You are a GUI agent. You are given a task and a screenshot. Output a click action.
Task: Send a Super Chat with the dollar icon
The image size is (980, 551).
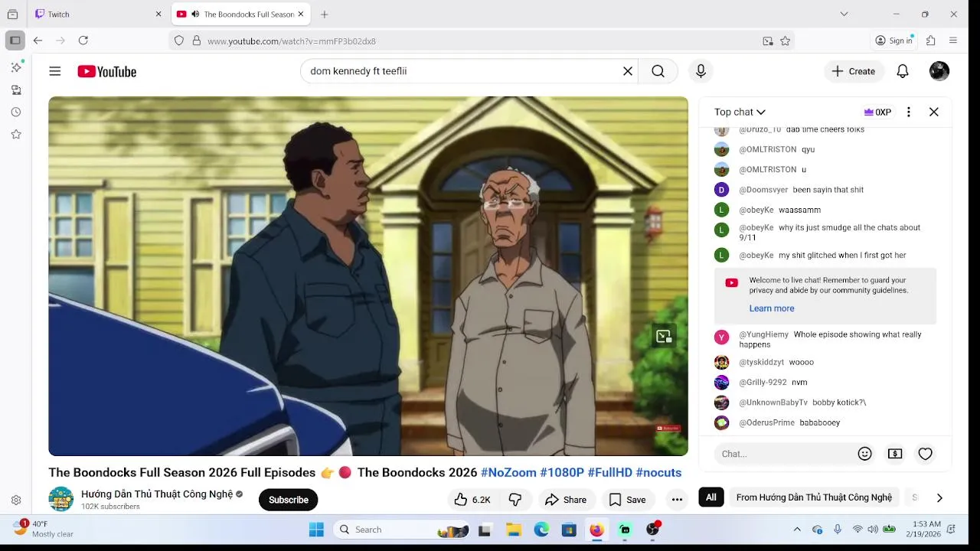tap(895, 454)
